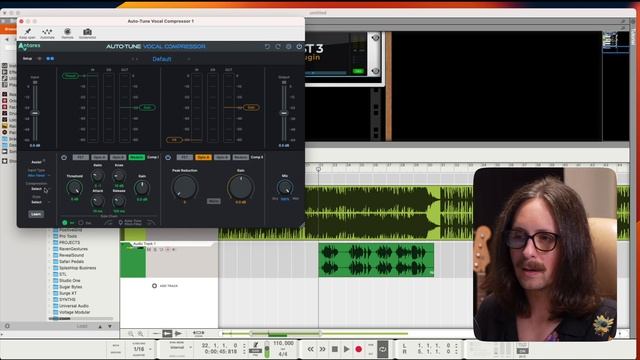Screen dimensions: 640x360
Task: Click the Comp II Gain knob
Action: click(240, 187)
